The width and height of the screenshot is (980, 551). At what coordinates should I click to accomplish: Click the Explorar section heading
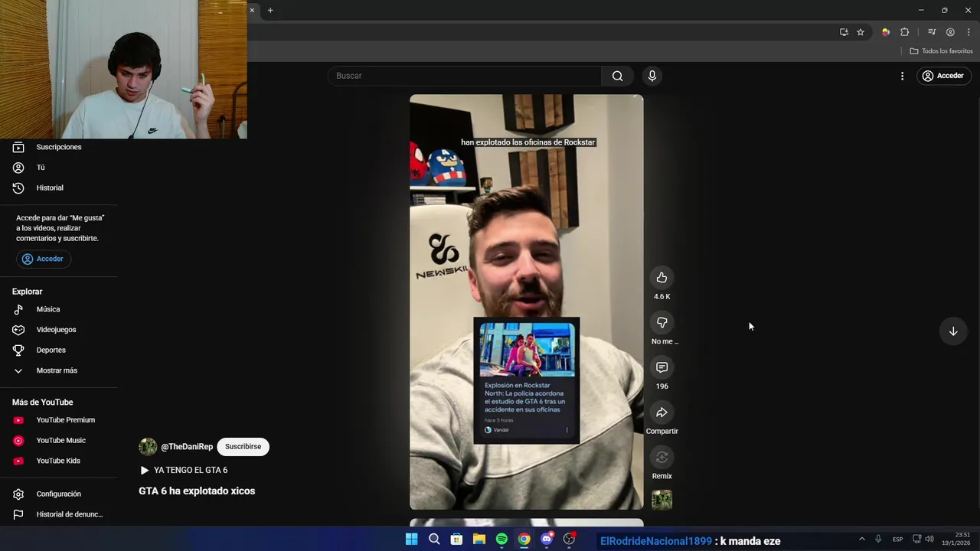click(x=28, y=292)
